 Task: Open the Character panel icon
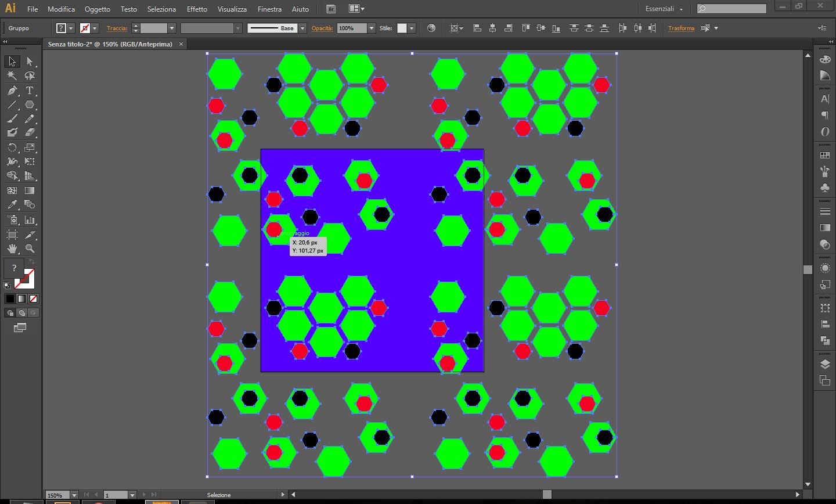(825, 99)
